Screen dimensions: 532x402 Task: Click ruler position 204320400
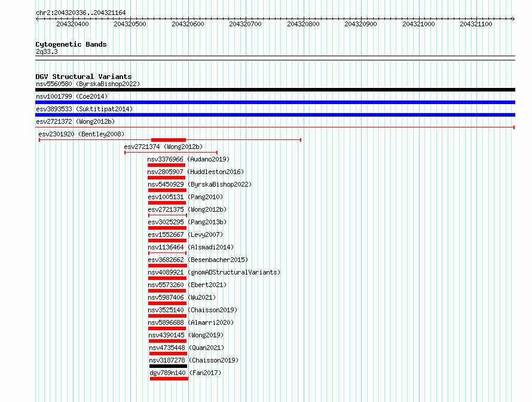[x=72, y=24]
